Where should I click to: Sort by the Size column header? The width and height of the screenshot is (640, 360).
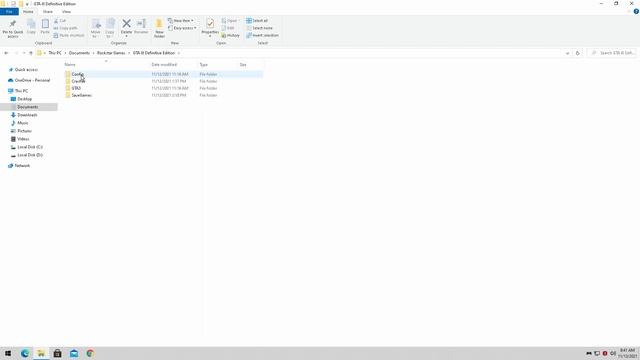click(243, 64)
